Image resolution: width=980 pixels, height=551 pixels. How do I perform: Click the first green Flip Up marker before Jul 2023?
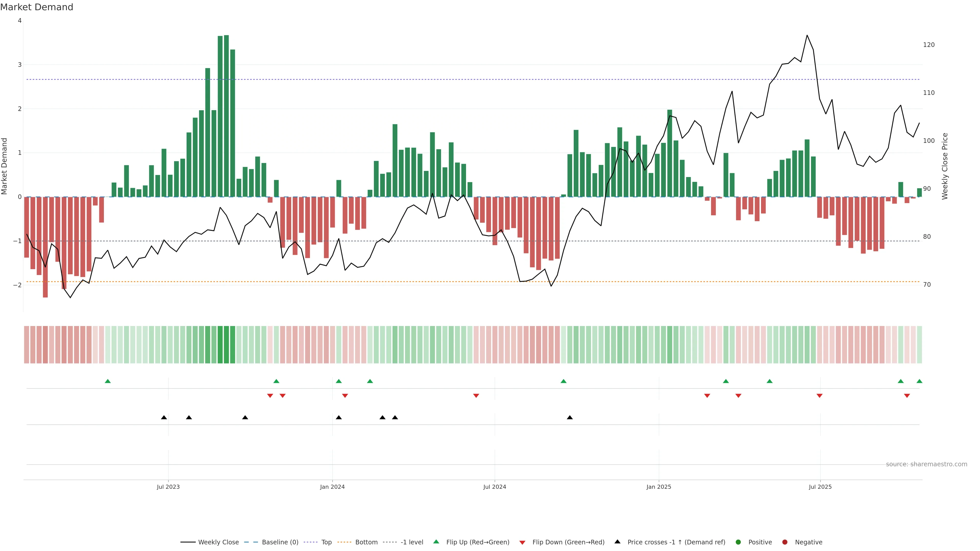click(x=108, y=381)
